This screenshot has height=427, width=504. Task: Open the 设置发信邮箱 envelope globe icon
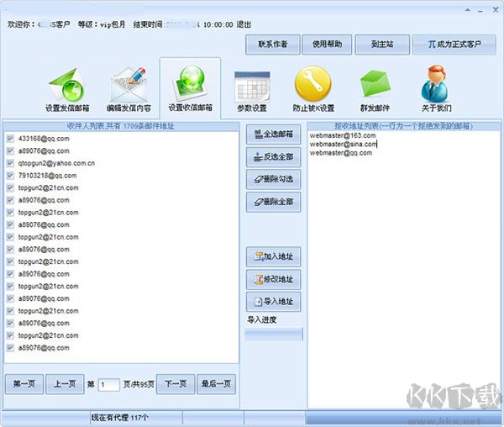[x=67, y=85]
